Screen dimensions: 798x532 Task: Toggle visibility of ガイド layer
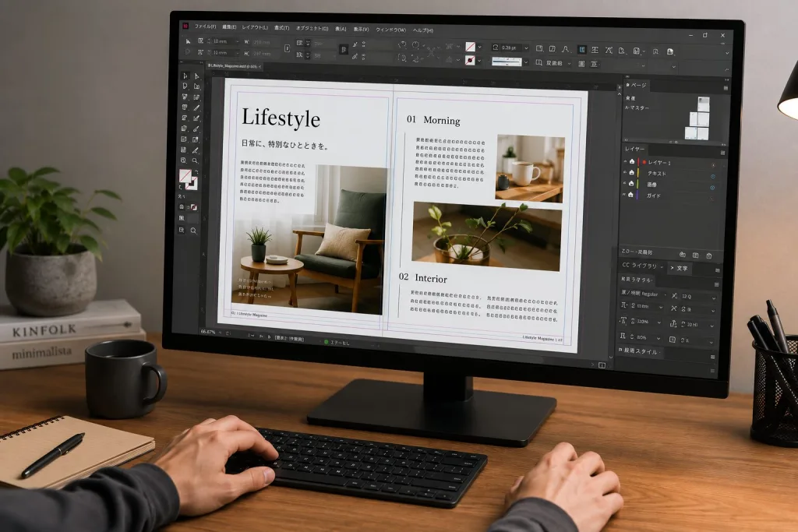point(624,194)
